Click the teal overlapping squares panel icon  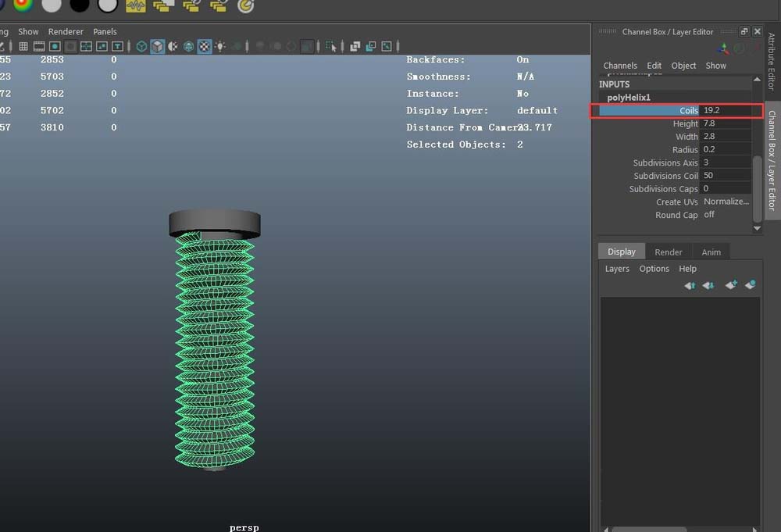[x=370, y=46]
